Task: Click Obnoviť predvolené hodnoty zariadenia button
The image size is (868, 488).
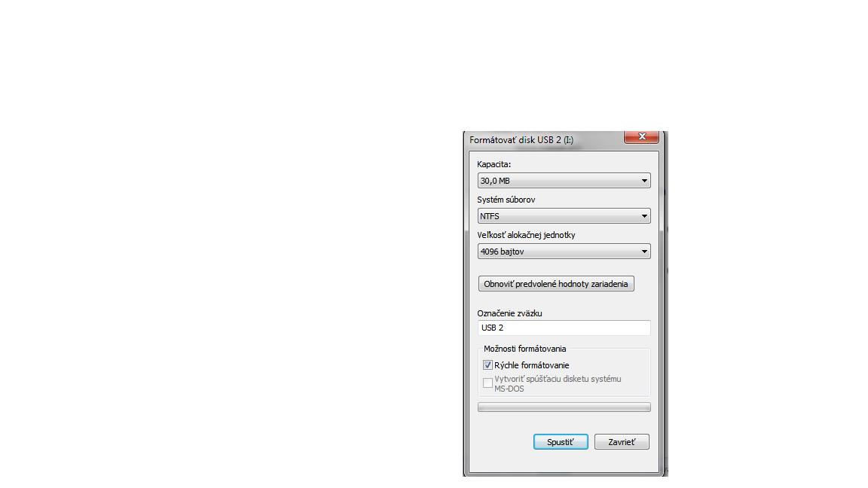Action: pos(556,284)
